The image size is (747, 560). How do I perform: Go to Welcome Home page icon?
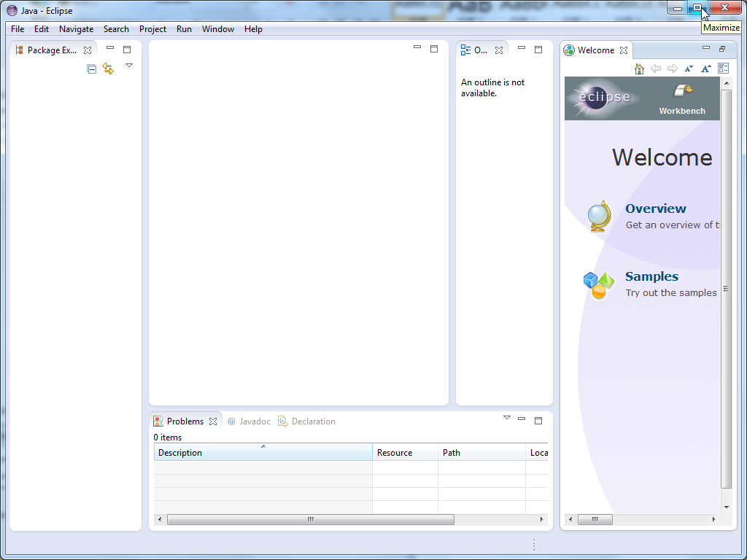click(x=639, y=69)
